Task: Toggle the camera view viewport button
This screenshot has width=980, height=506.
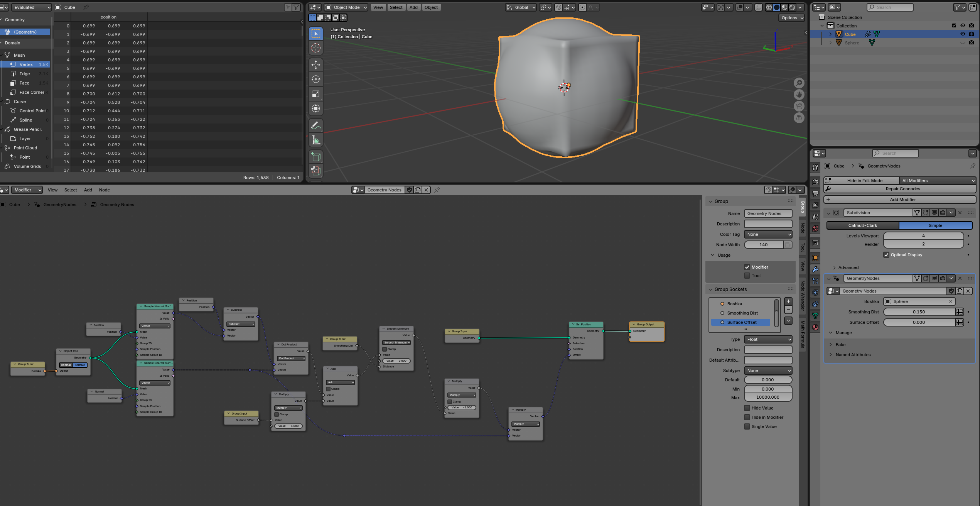Action: click(x=799, y=106)
